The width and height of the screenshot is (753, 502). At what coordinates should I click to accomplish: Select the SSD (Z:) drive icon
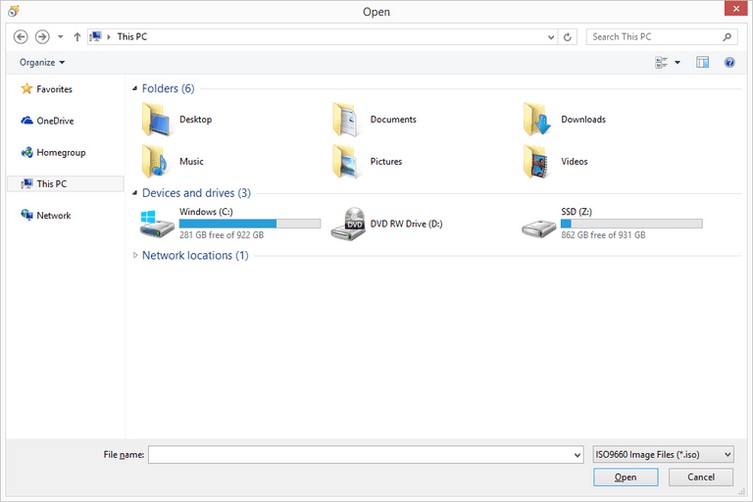coord(539,228)
